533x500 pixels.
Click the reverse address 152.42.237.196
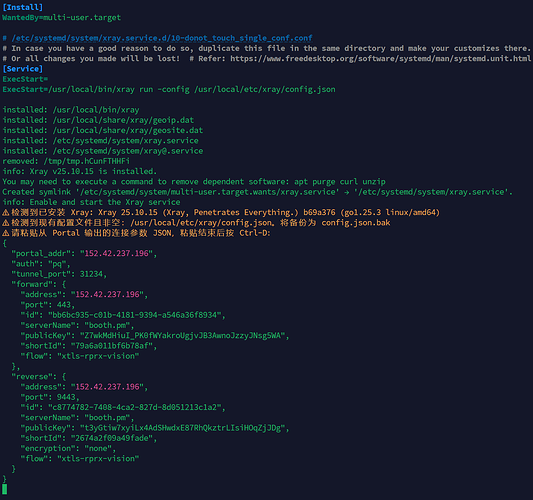(107, 387)
